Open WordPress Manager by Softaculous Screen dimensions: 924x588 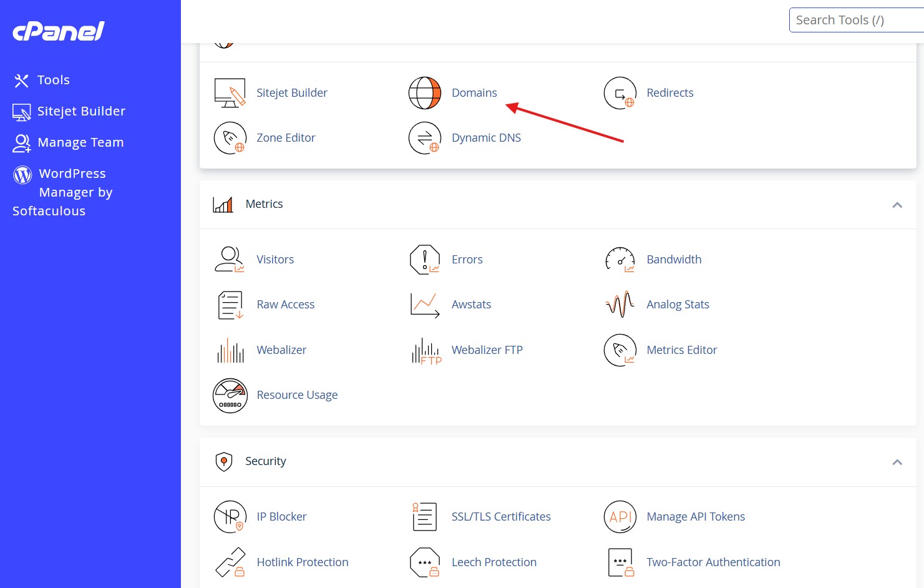click(x=62, y=192)
